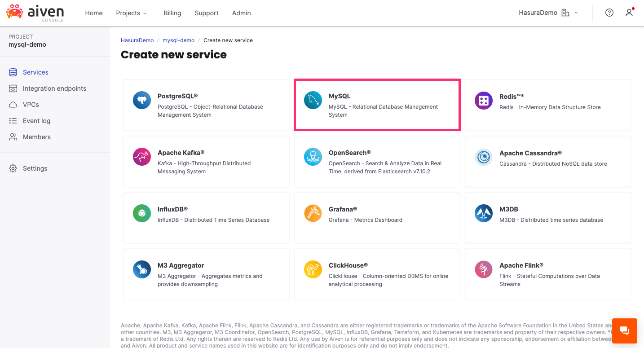The height and width of the screenshot is (348, 644).
Task: Click 'InfluxDB - Distributed Time Series Database' text
Action: tap(214, 220)
